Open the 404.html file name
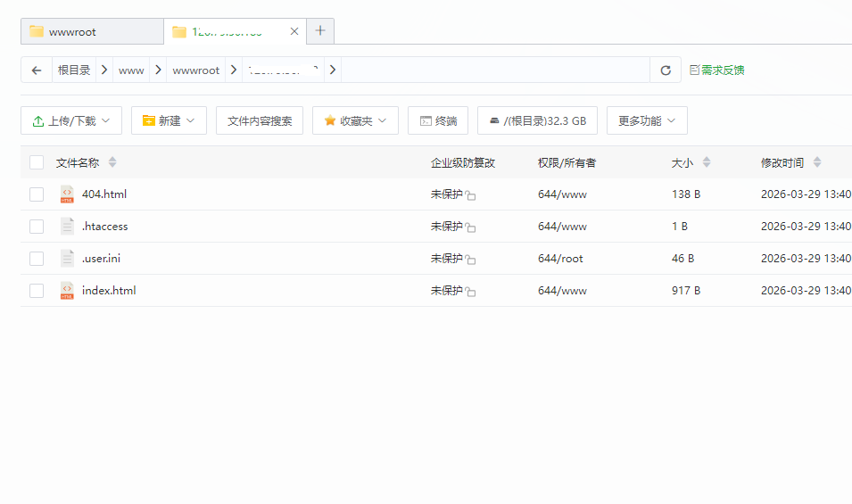The image size is (852, 504). pos(104,194)
